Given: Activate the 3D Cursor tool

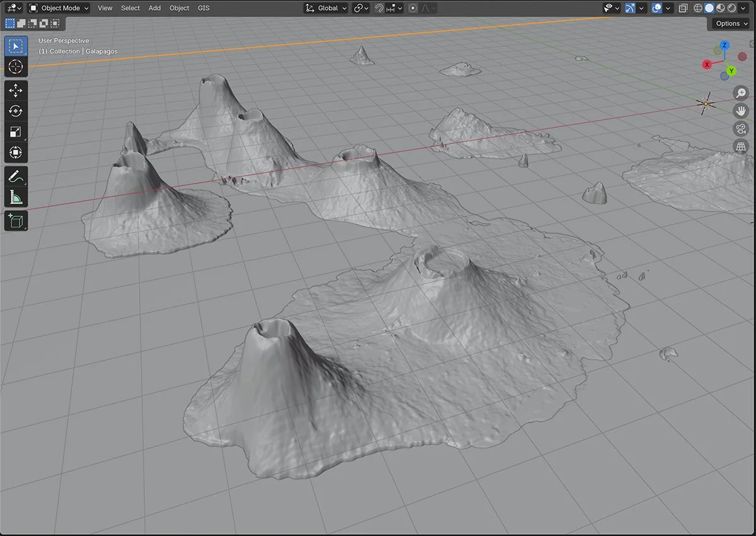Looking at the screenshot, I should point(16,67).
